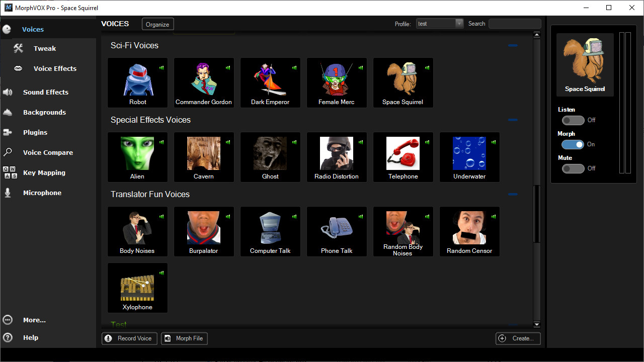Open the Profile dropdown
Viewport: 644px width, 362px height.
(x=459, y=23)
